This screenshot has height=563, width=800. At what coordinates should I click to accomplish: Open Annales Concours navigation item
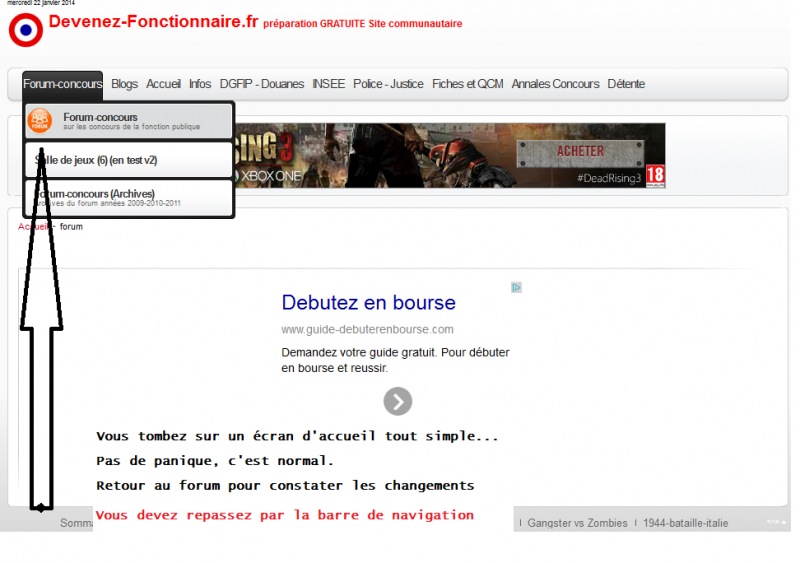point(555,84)
